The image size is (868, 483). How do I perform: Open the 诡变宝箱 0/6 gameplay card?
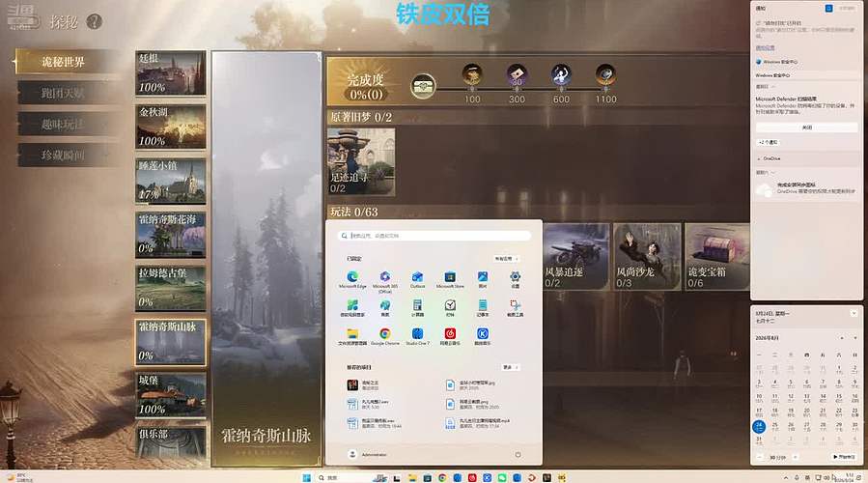717,256
